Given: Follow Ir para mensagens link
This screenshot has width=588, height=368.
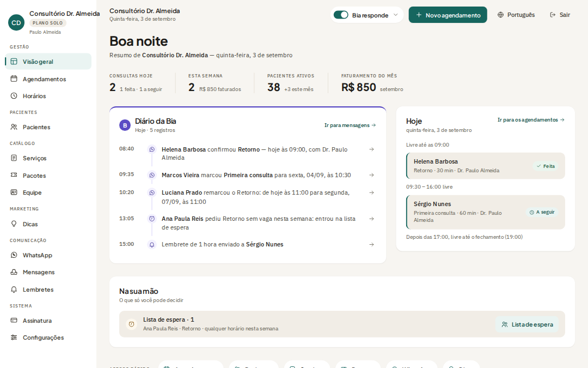Looking at the screenshot, I should tap(350, 125).
